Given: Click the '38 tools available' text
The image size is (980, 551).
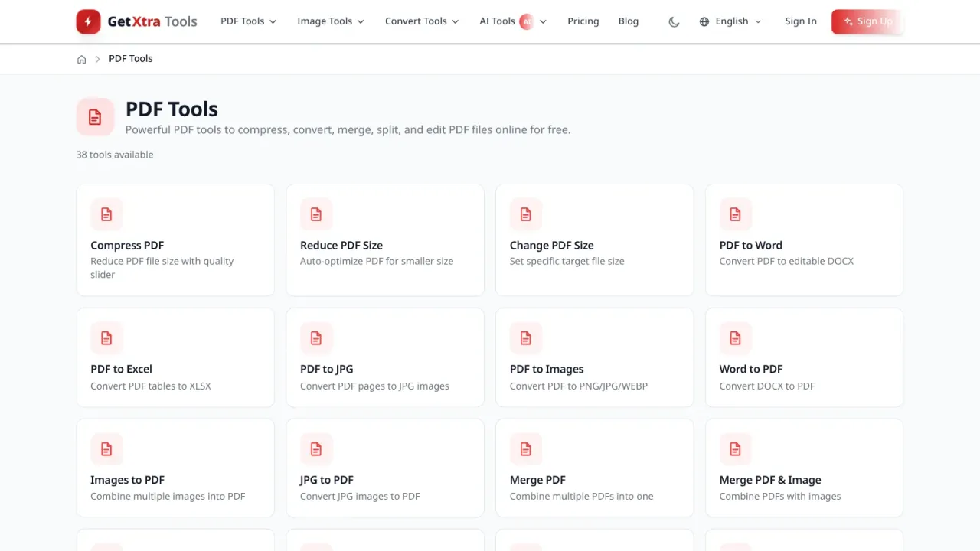Looking at the screenshot, I should (115, 155).
